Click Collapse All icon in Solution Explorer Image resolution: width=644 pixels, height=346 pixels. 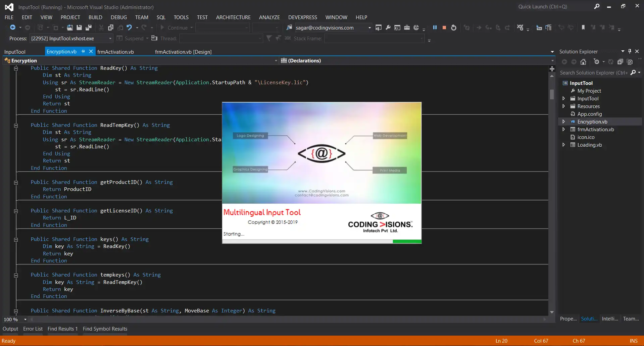pyautogui.click(x=620, y=62)
